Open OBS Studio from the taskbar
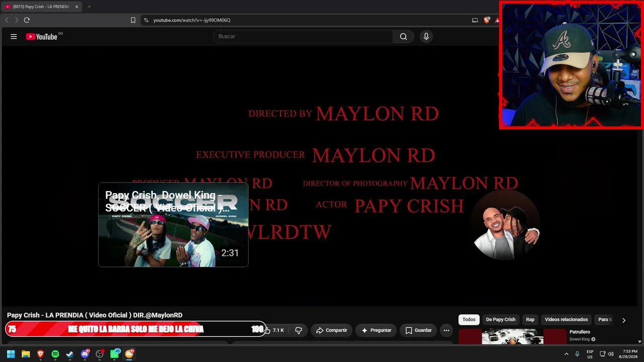Image resolution: width=644 pixels, height=362 pixels. (100, 354)
